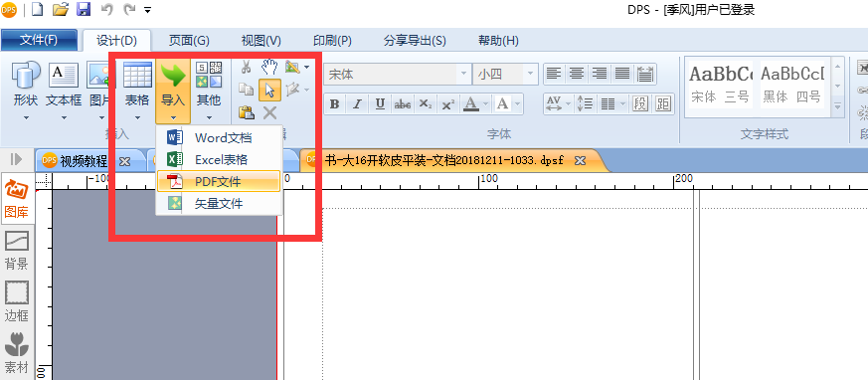Switch to the 页面(G) ribbon tab
This screenshot has height=380, width=868.
click(x=189, y=41)
